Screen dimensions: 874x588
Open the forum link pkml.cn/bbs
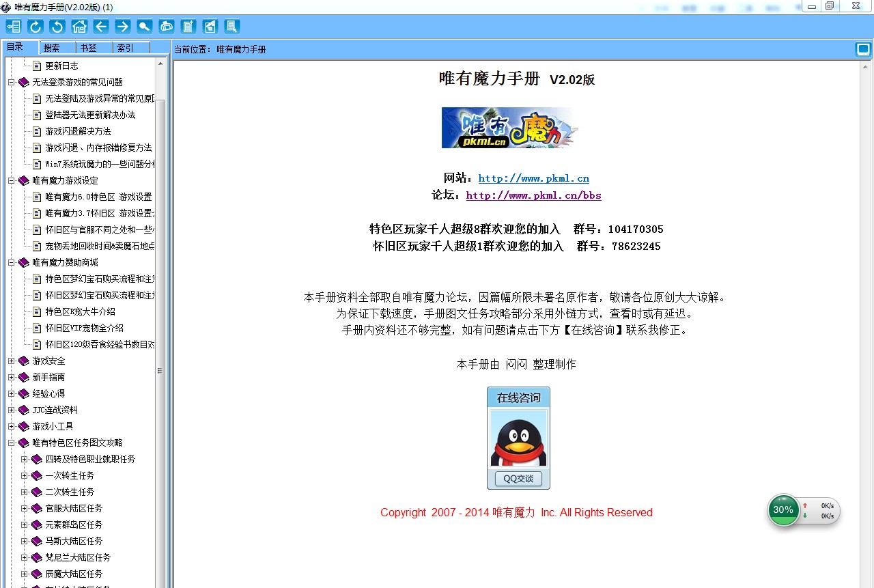pos(533,195)
